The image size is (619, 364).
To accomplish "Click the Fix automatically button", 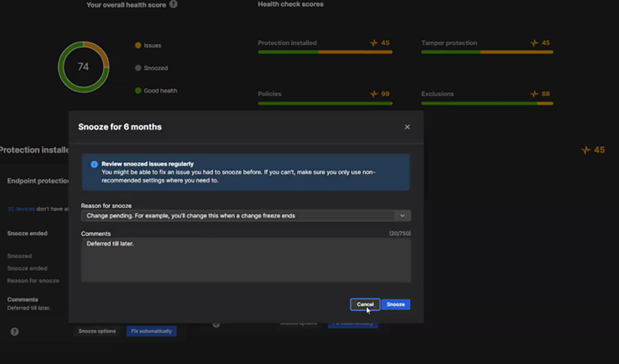I will click(151, 331).
